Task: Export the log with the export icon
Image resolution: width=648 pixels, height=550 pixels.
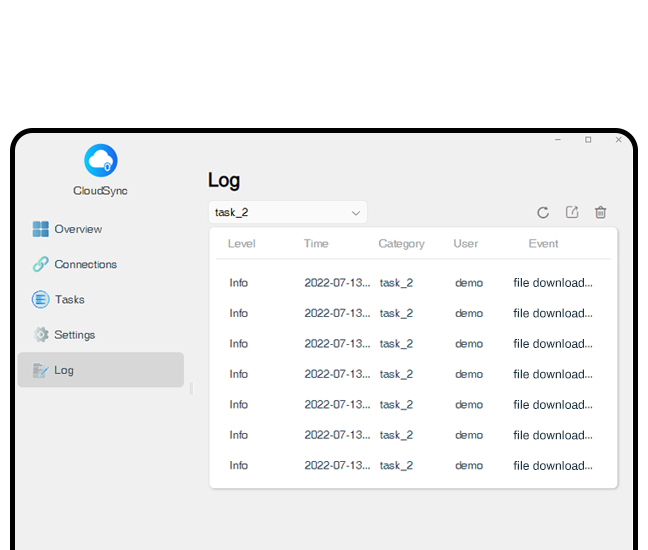Action: pos(572,212)
